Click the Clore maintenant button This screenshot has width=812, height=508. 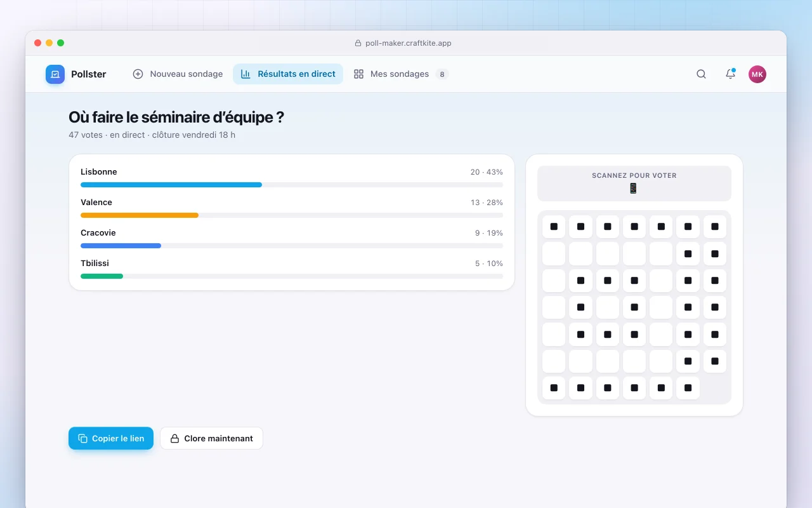coord(211,438)
